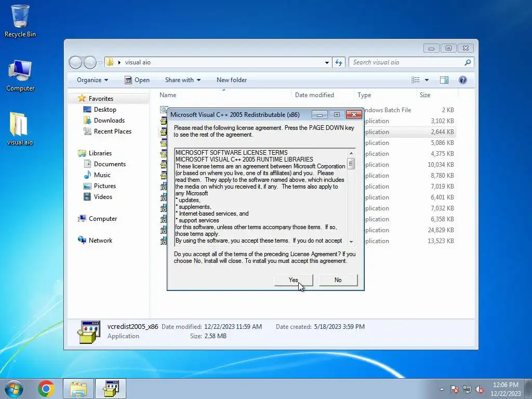Select the visual aio folder on desktop
This screenshot has width=532, height=399.
[20, 129]
